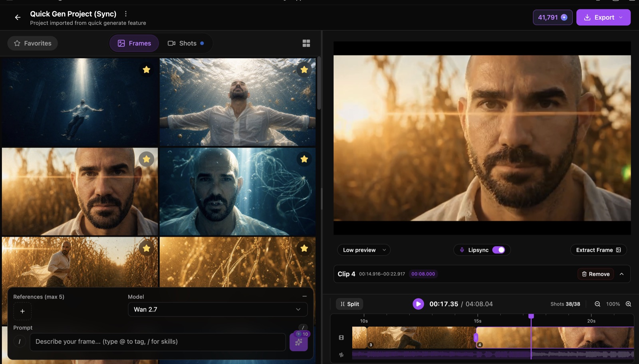Play the timeline with the purple play button
The image size is (639, 364).
click(418, 304)
